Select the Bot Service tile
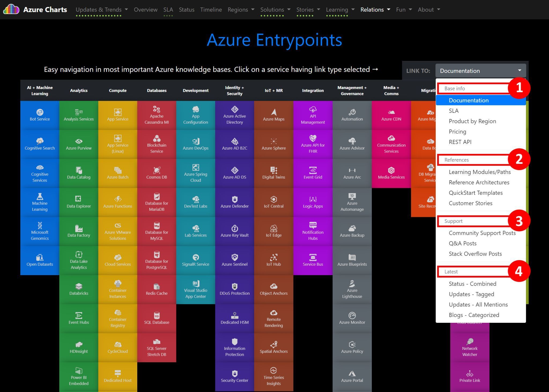Screen dimensions: 549x392 tap(39, 115)
